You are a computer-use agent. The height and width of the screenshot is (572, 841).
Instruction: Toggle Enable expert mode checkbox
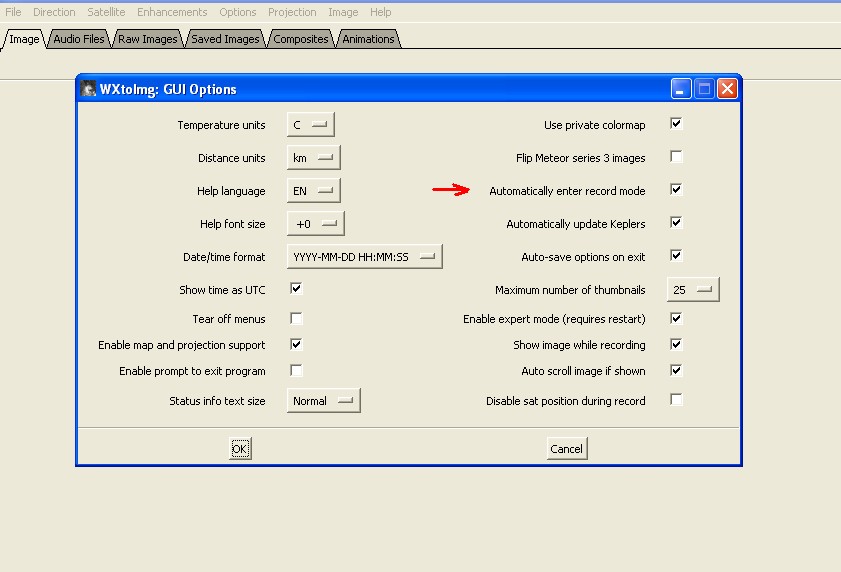[676, 318]
